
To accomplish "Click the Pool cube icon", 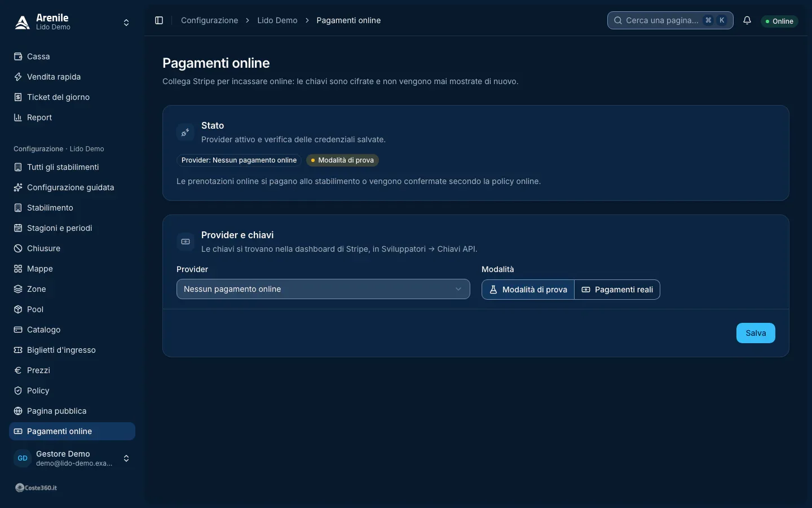I will pyautogui.click(x=18, y=309).
